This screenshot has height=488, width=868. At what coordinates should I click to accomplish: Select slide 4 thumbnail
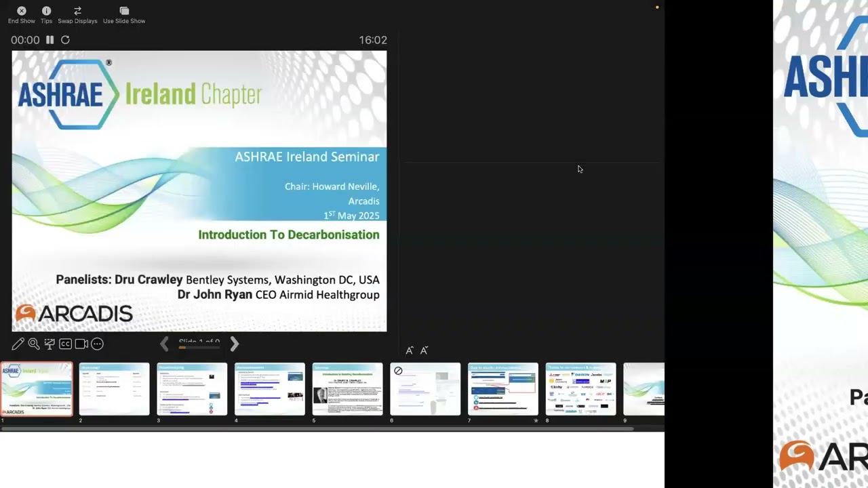tap(270, 389)
